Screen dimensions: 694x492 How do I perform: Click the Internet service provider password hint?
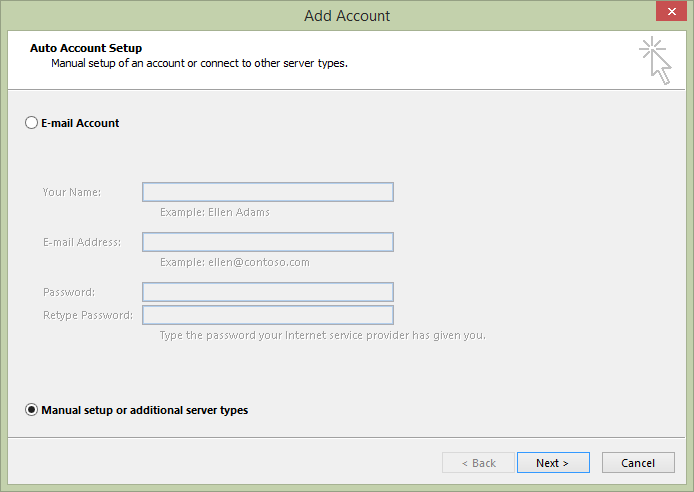pyautogui.click(x=323, y=335)
